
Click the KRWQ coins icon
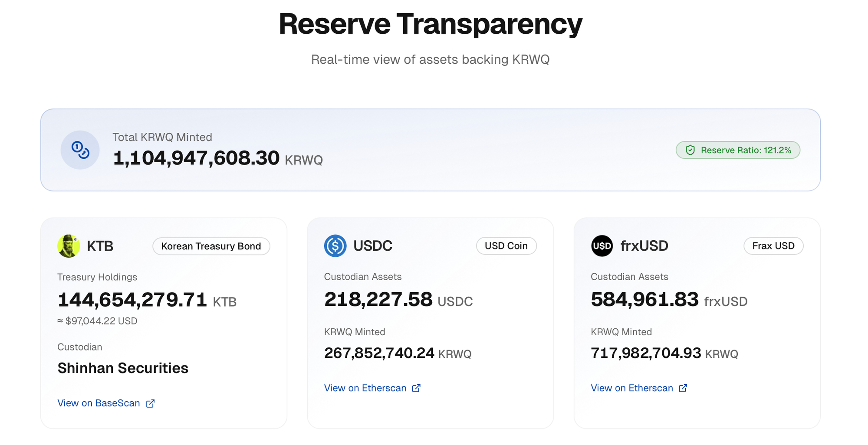(80, 150)
